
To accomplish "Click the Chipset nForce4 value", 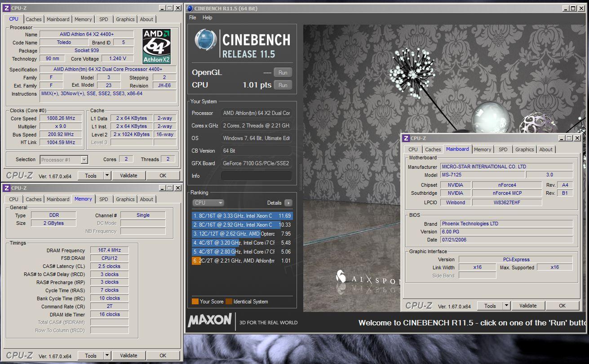I will pos(507,185).
